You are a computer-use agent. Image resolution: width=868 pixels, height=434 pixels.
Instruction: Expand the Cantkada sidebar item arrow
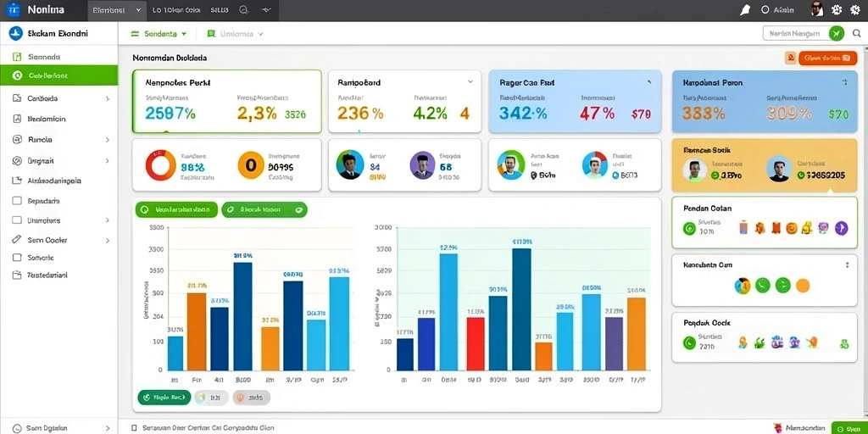108,98
